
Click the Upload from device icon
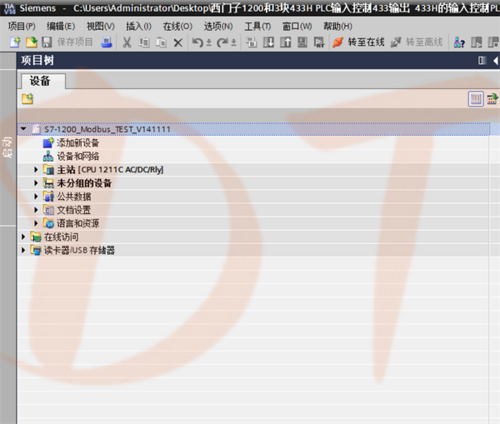286,42
